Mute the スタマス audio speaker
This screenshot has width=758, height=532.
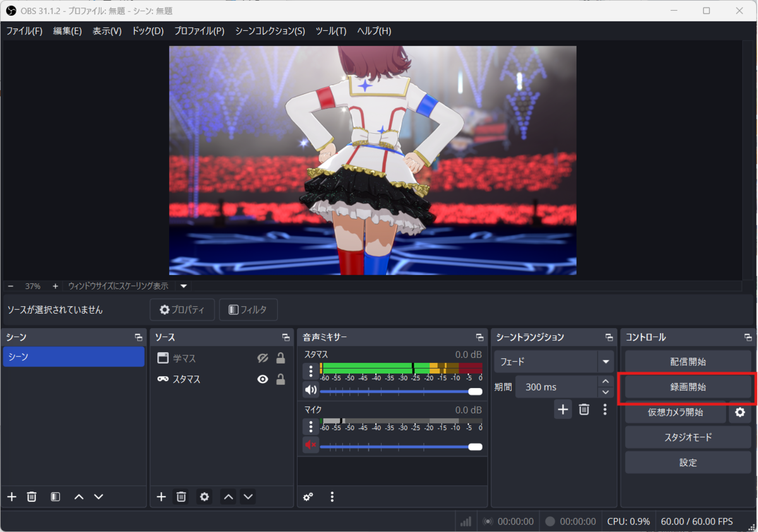tap(310, 389)
